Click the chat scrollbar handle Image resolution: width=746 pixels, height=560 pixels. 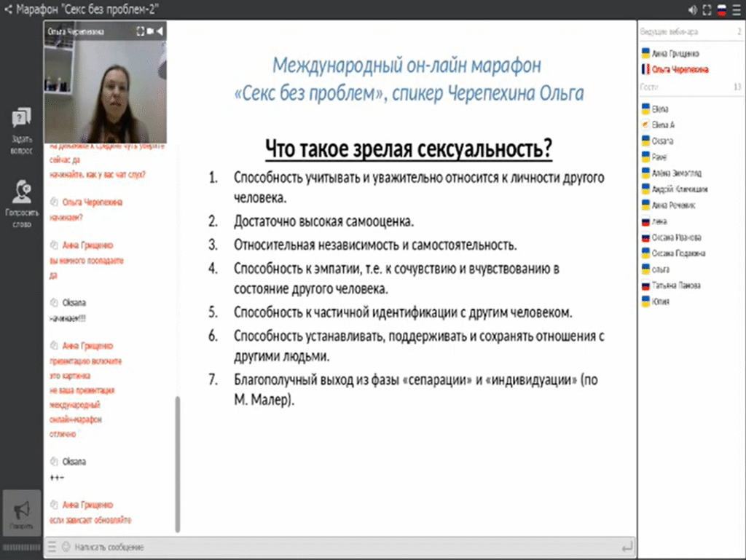pyautogui.click(x=178, y=463)
